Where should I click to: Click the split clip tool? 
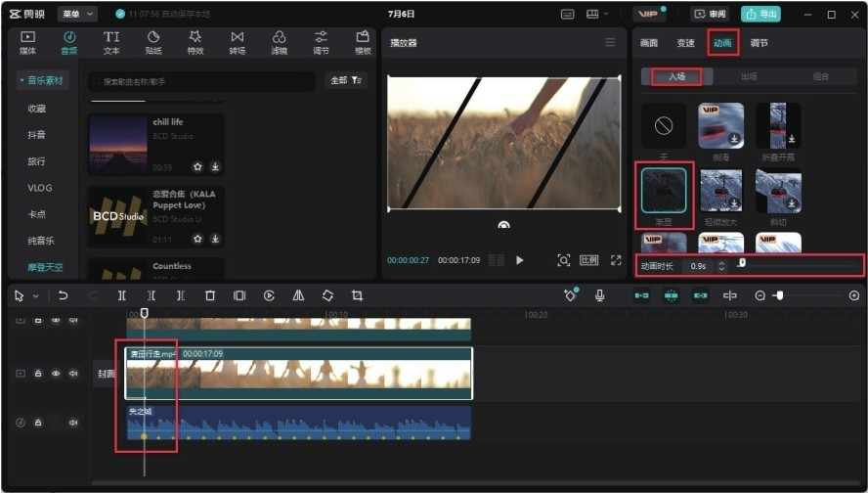coord(122,295)
